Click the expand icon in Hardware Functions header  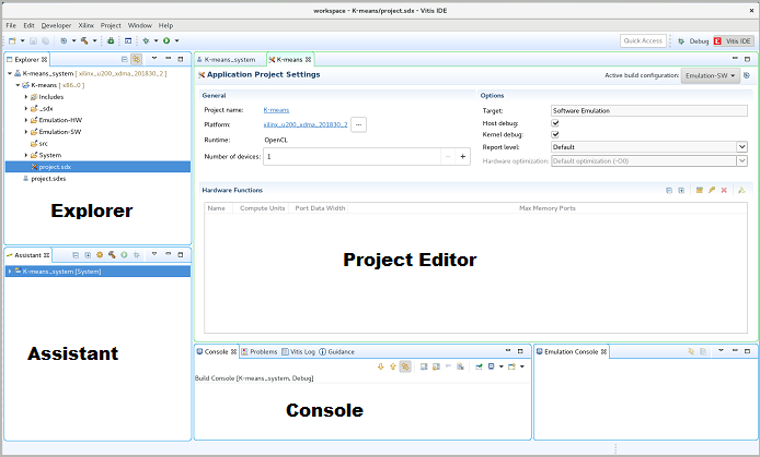click(x=681, y=190)
